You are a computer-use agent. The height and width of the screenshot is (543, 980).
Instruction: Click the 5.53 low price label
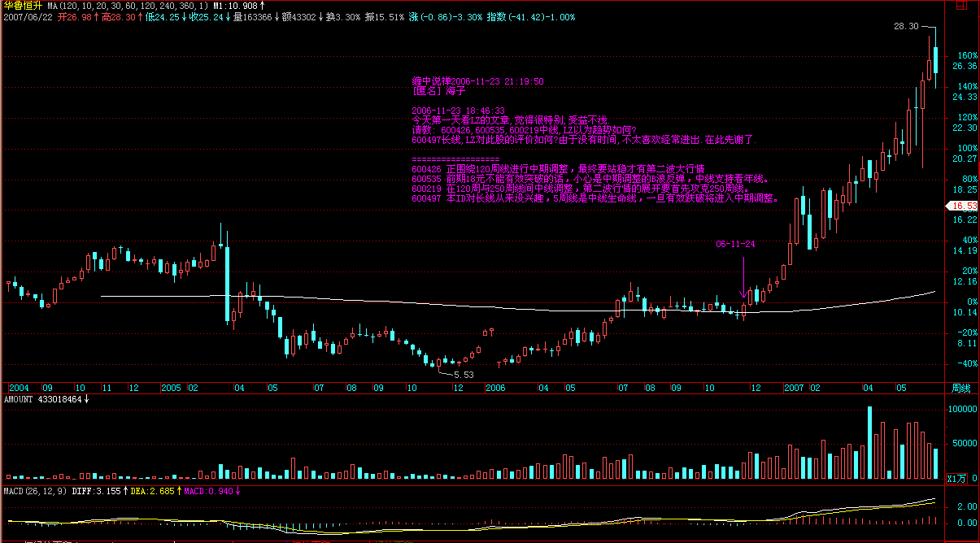click(x=463, y=374)
